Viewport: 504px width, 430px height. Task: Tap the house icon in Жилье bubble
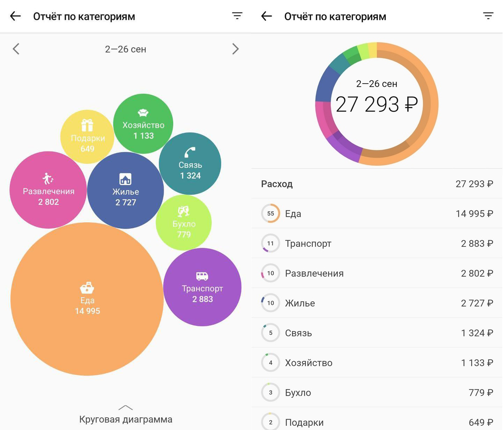(125, 179)
